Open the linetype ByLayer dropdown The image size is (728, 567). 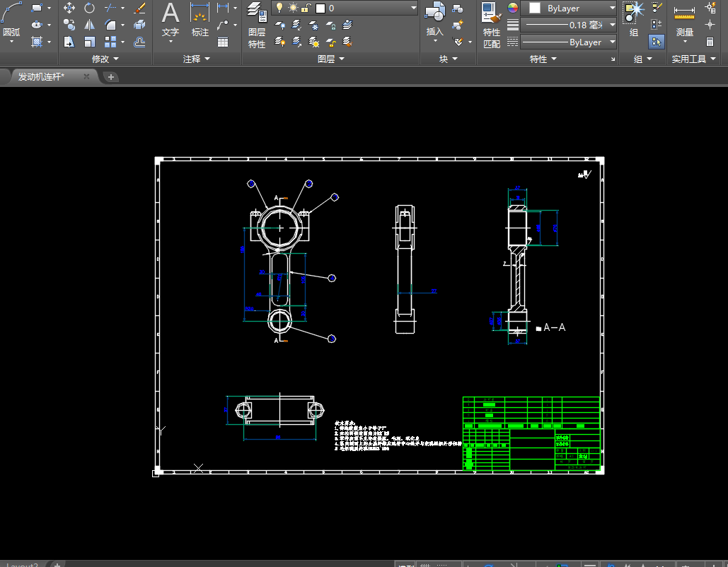(613, 42)
